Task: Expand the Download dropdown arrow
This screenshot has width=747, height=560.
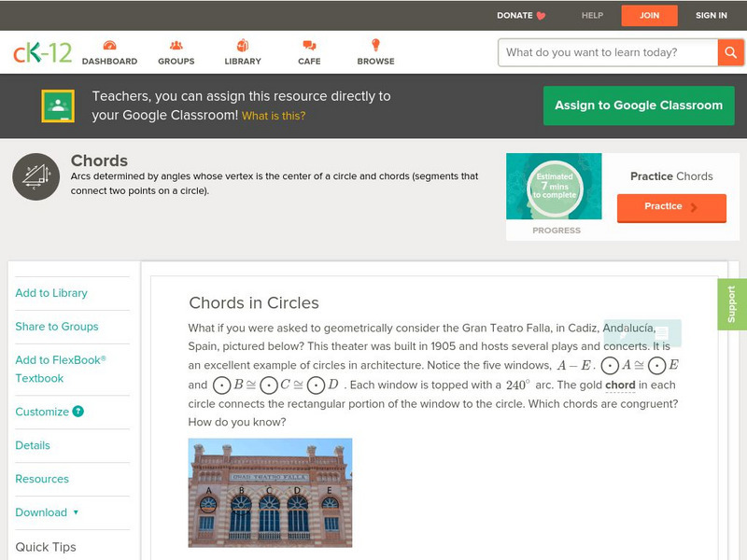Action: click(76, 512)
